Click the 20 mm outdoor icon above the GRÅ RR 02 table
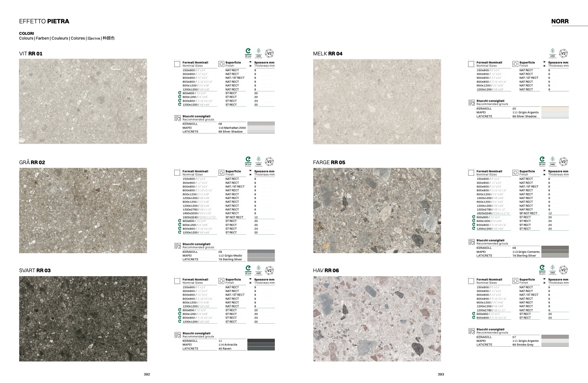 248,161
